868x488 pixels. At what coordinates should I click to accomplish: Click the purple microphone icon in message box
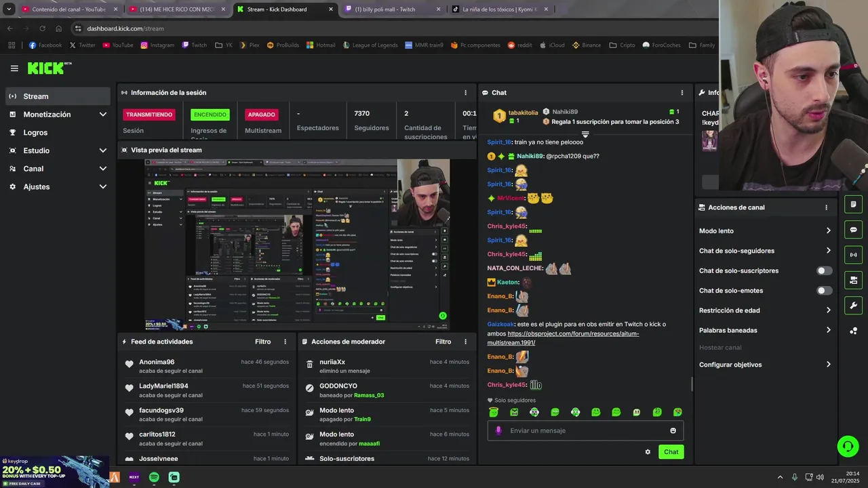click(498, 430)
